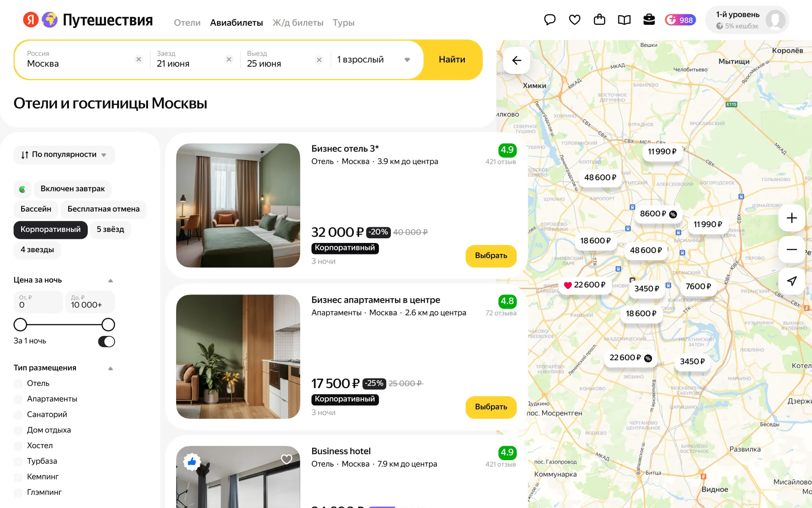The image size is (812, 508).
Task: Open the Ж/д билеты tab
Action: pyautogui.click(x=298, y=23)
